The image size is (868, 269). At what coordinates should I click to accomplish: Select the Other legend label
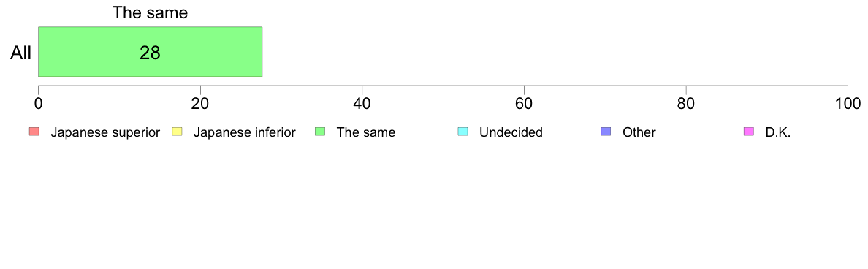point(639,132)
